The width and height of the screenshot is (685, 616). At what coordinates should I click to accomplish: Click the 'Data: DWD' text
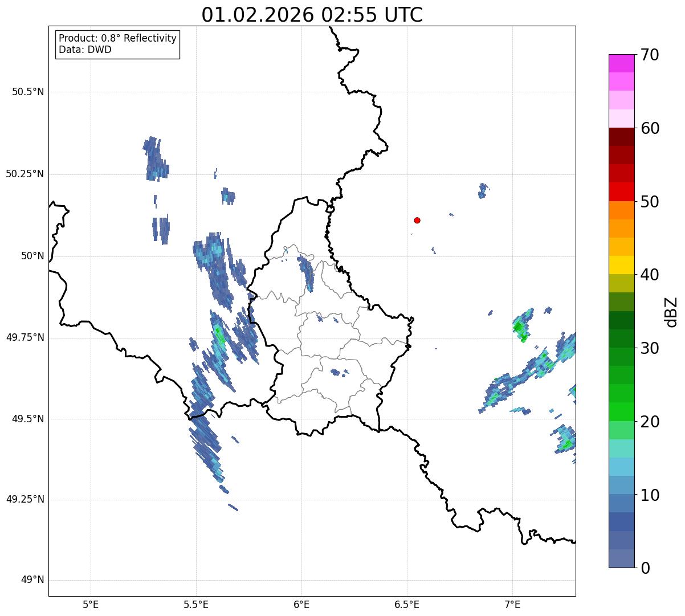click(85, 50)
